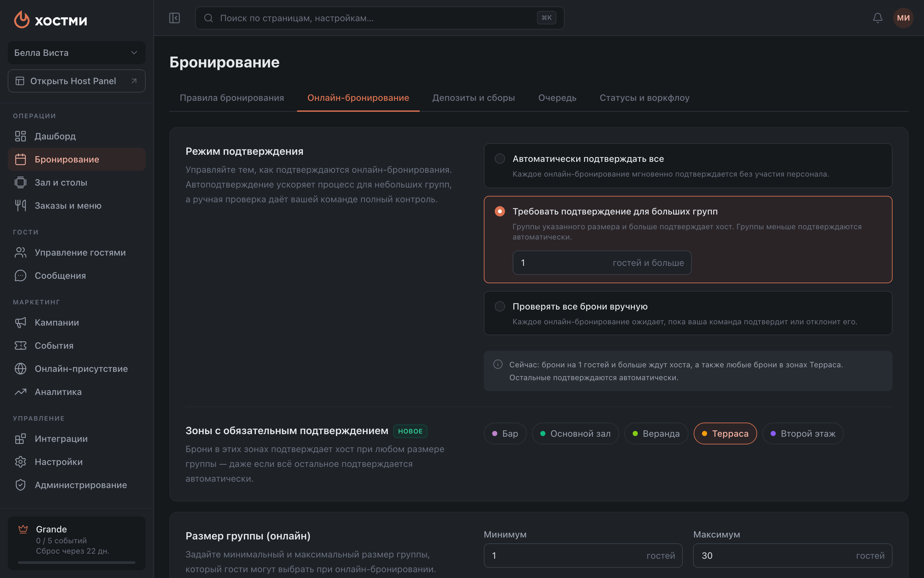Open the МИ user avatar menu

[903, 18]
